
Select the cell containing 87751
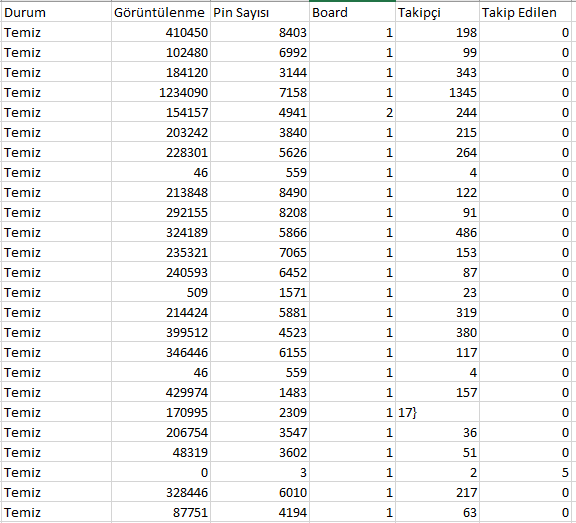click(161, 512)
